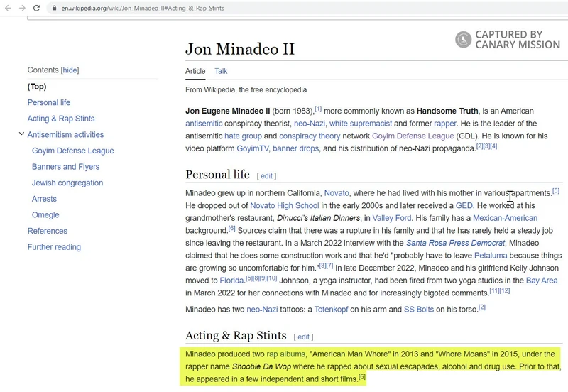
Task: Click the Mexican-American link
Action: [x=506, y=218]
